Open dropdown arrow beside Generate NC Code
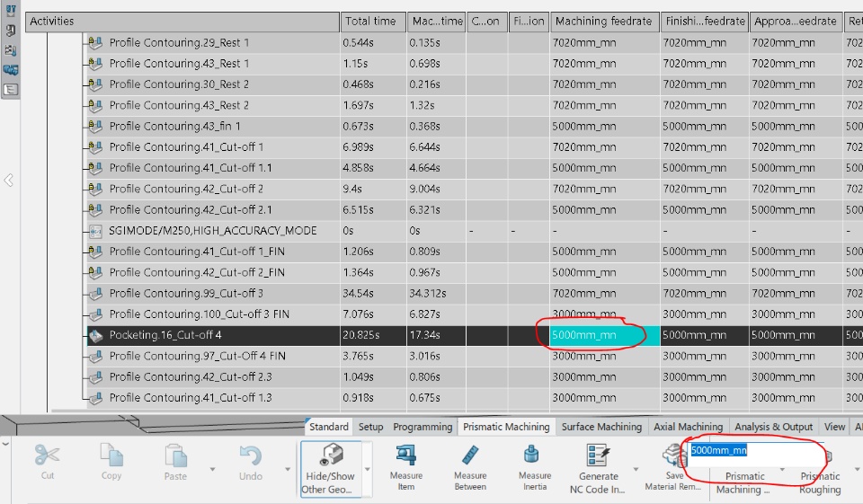This screenshot has height=504, width=863. tap(636, 469)
